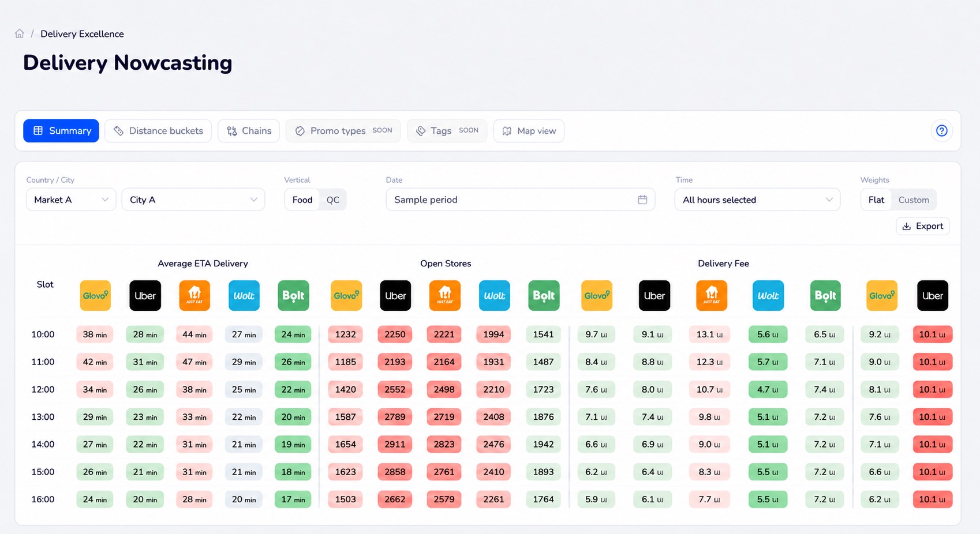Click Wolt logo under Open Stores
This screenshot has height=534, width=980.
tap(495, 295)
